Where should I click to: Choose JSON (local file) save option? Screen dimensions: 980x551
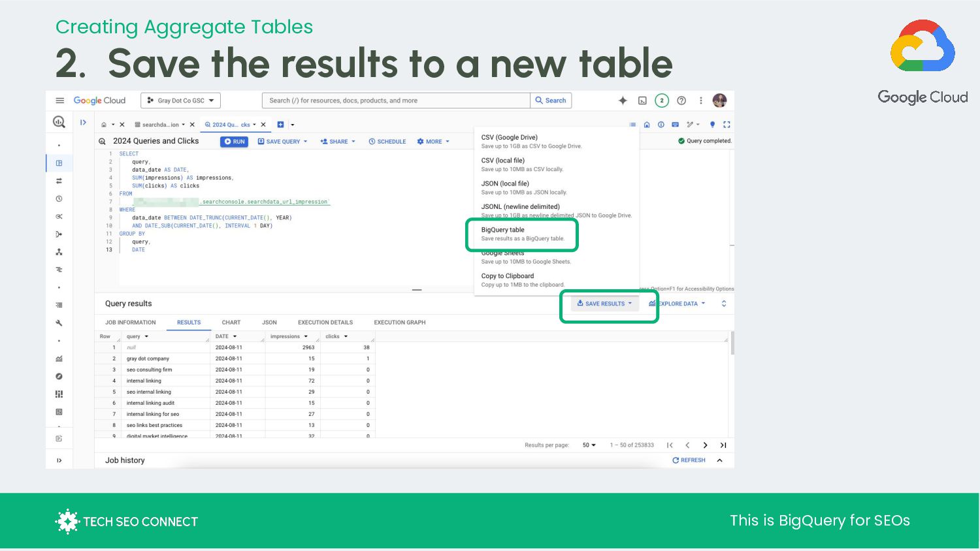point(556,187)
